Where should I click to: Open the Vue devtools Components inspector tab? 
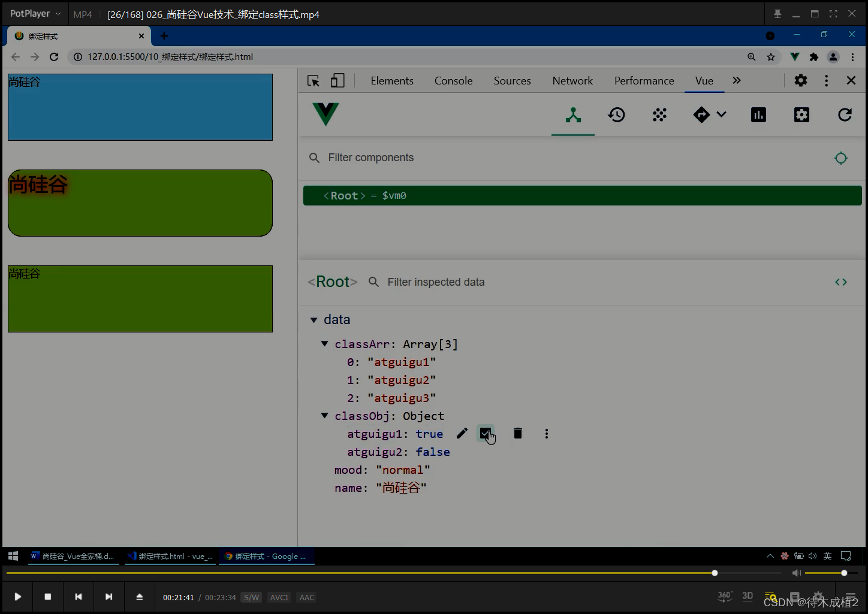(573, 115)
